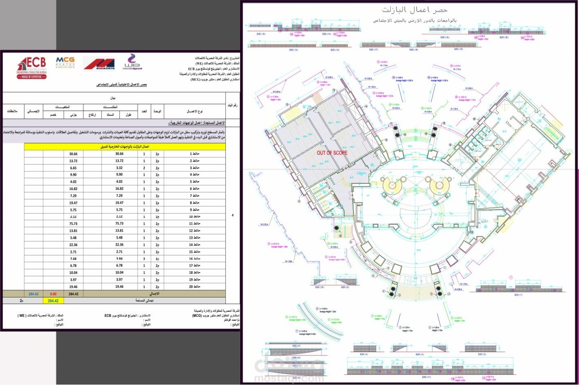Select the الوحدة column header
The width and height of the screenshot is (579, 392).
157,111
